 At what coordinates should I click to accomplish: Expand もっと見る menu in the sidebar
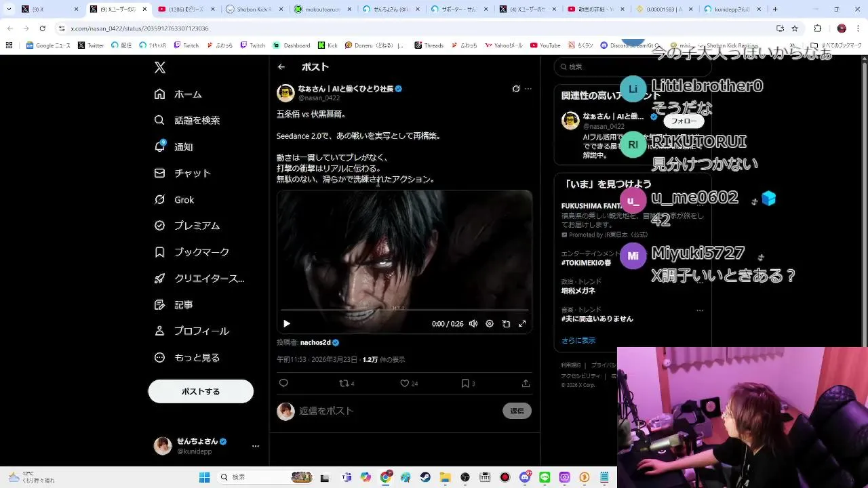187,357
